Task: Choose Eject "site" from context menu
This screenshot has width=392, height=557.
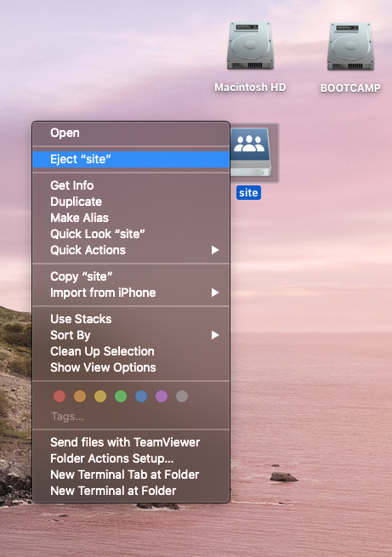Action: 131,159
